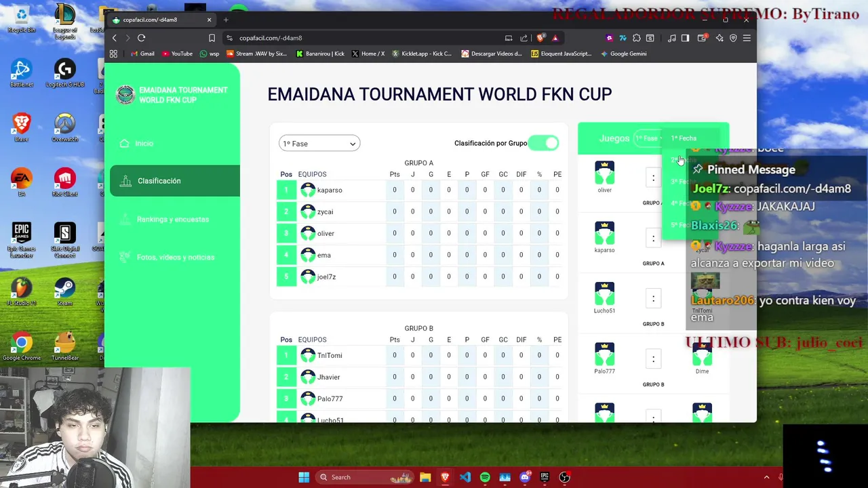Open Discord from taskbar
Image resolution: width=868 pixels, height=488 pixels.
(524, 477)
